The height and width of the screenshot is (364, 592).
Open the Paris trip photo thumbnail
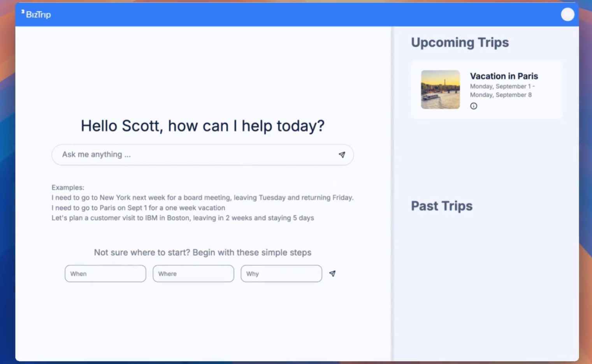click(x=440, y=89)
